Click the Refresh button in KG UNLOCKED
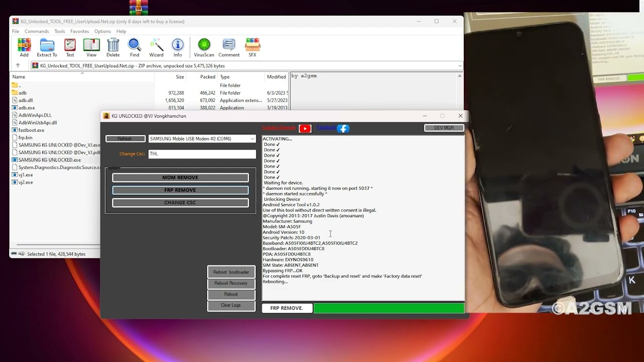Screen dimensions: 644x362 [x=125, y=139]
